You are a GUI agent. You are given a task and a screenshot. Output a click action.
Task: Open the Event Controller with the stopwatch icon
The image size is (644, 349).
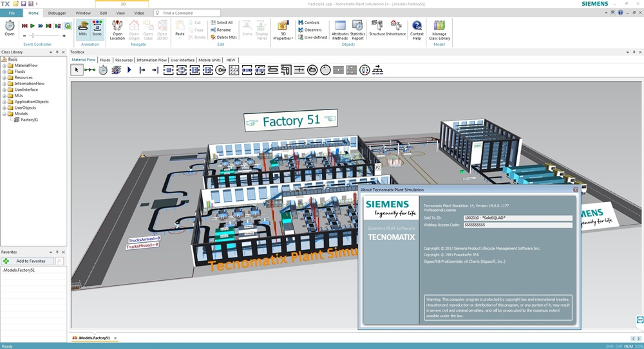point(10,27)
